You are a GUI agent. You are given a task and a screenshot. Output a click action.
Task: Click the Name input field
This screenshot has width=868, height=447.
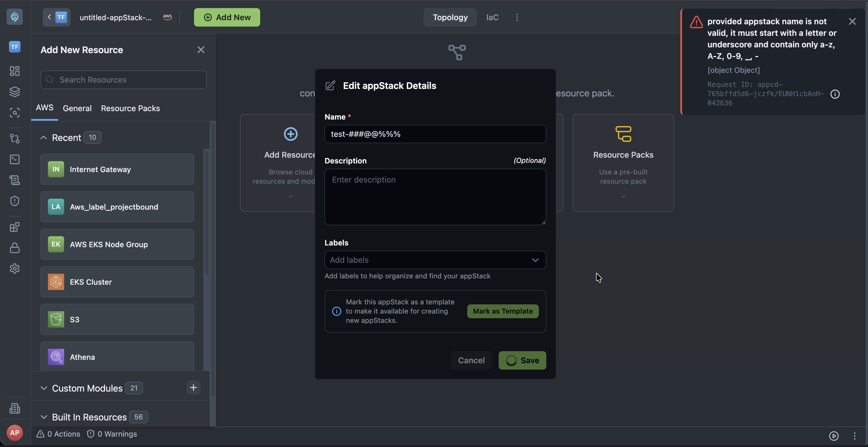coord(435,134)
